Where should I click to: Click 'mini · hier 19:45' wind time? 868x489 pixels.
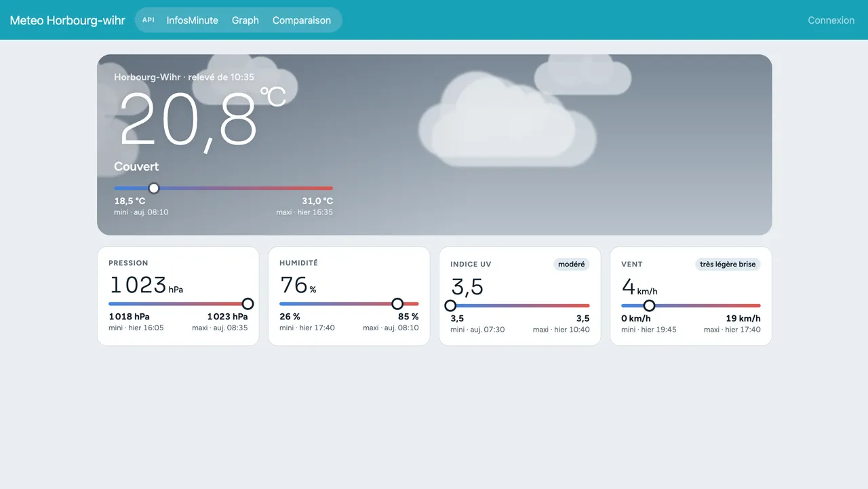649,330
